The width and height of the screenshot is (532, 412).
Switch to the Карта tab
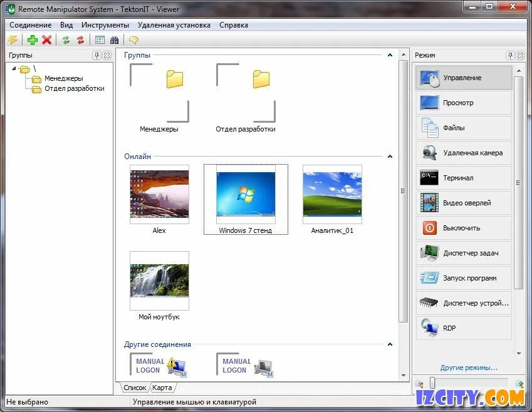162,388
